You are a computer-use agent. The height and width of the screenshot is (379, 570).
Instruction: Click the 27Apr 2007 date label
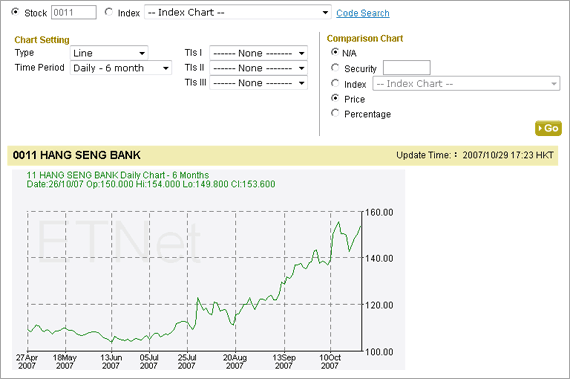[x=27, y=362]
